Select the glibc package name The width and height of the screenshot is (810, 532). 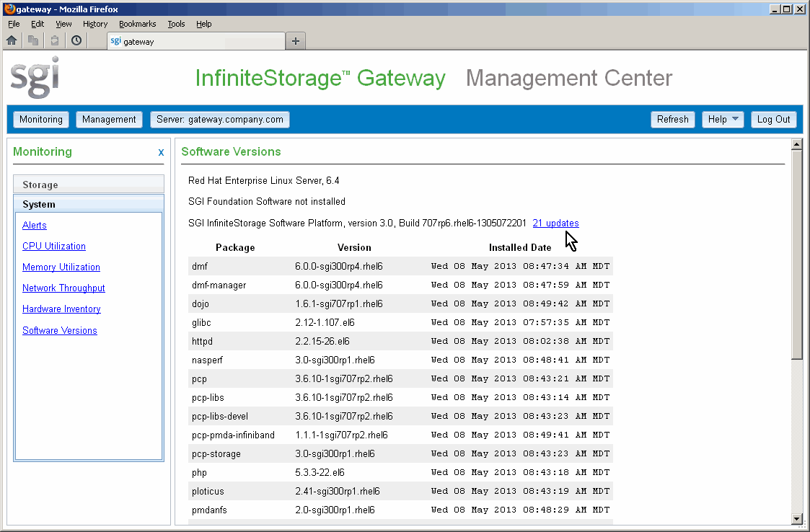pos(201,323)
